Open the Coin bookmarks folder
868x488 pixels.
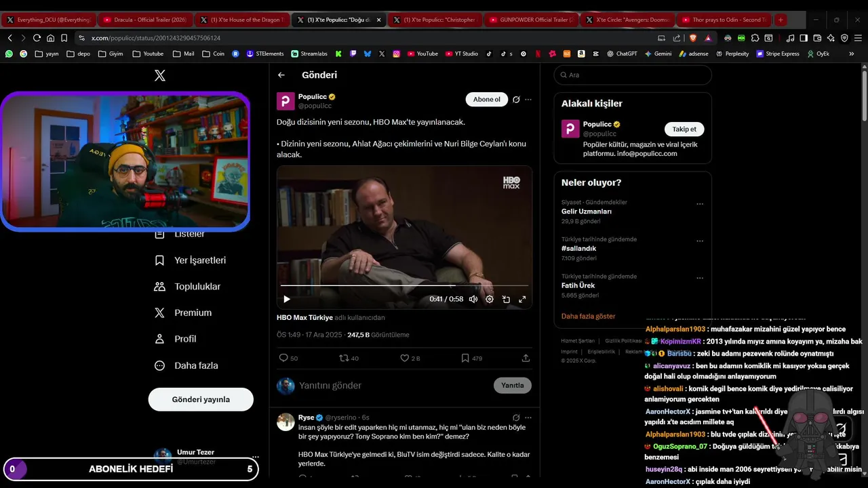pos(214,54)
